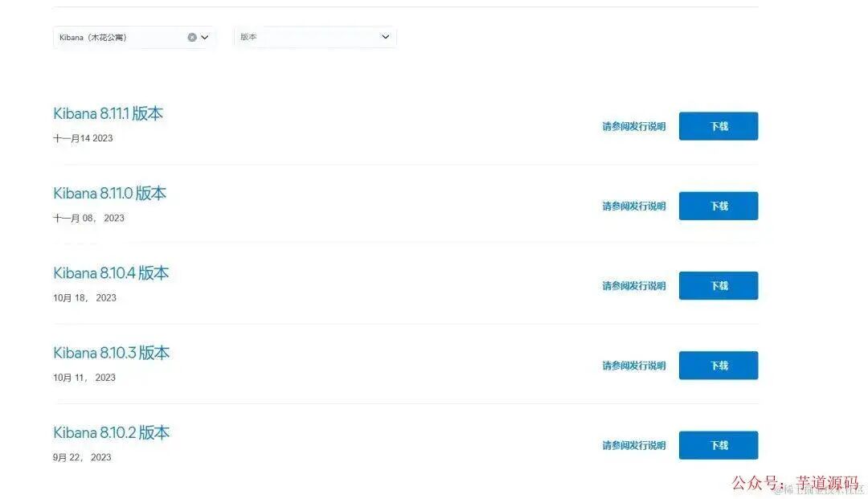View release notes for Kibana 8.10.2

634,445
